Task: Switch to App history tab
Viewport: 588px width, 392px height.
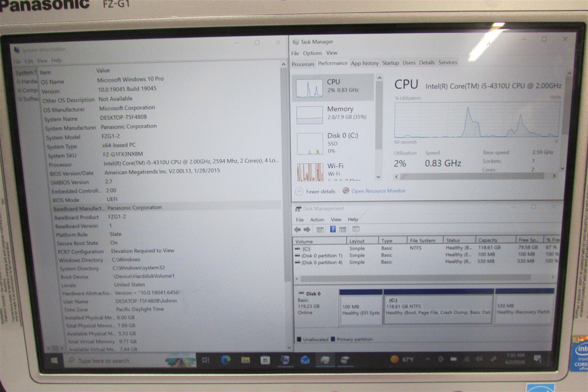Action: point(365,63)
